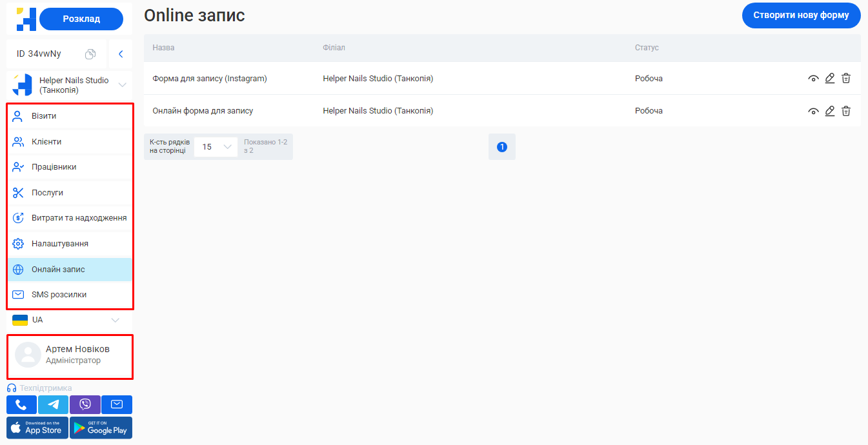Viewport: 868px width, 445px height.
Task: Delete the Онлайн форма для запису row
Action: 846,111
